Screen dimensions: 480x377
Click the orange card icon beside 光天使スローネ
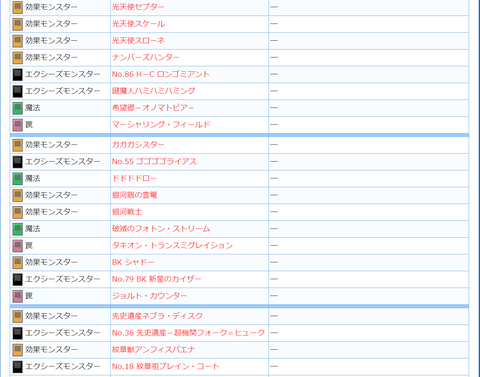[17, 41]
